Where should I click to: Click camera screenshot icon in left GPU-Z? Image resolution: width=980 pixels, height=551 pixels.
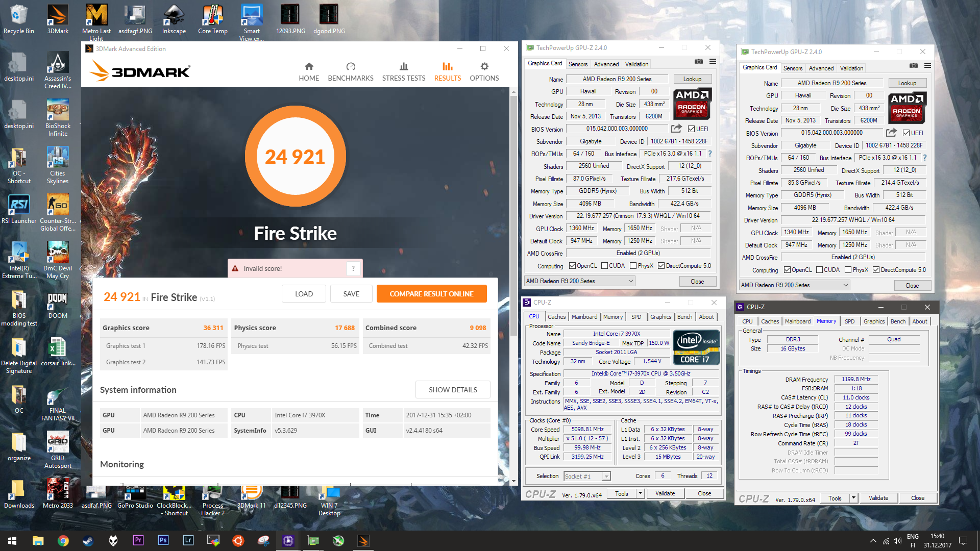[699, 61]
